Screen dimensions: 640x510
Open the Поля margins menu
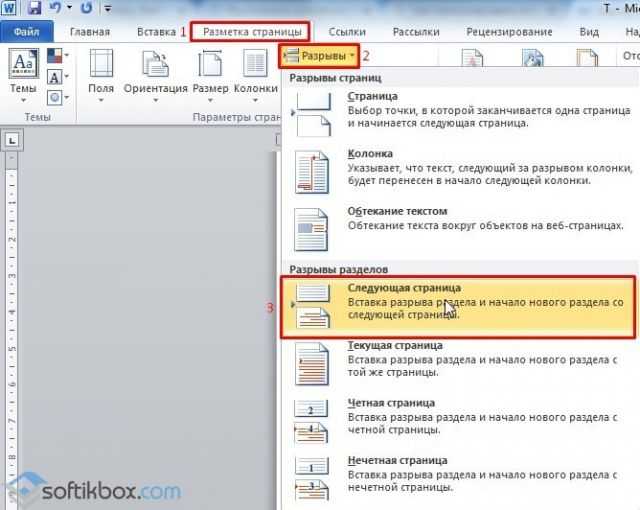pos(101,75)
